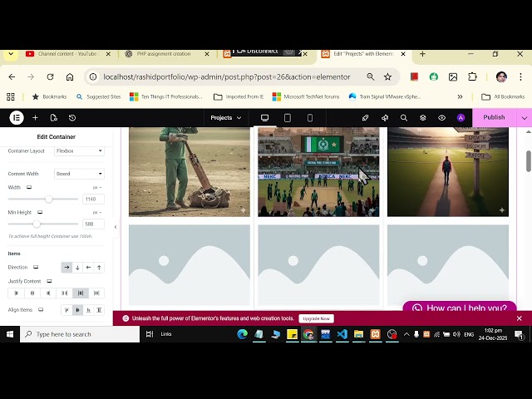Set direction to row (right arrow)
This screenshot has height=399, width=532.
tap(66, 268)
